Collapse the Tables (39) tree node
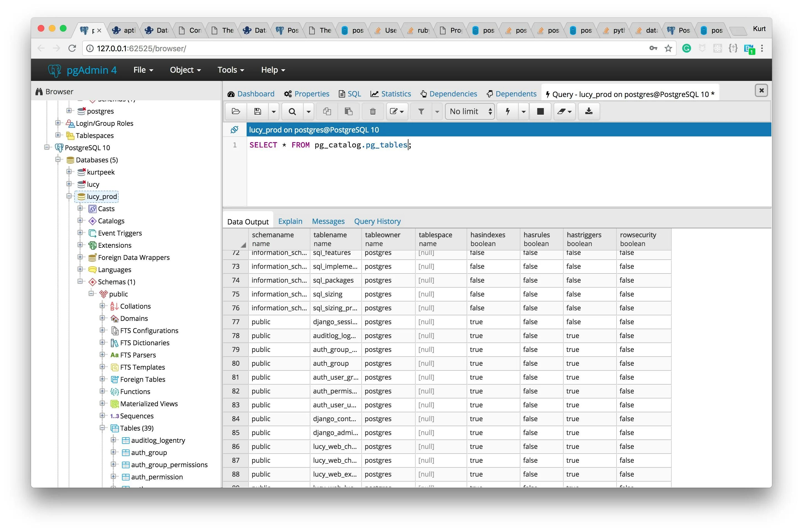This screenshot has width=803, height=532. pos(102,428)
